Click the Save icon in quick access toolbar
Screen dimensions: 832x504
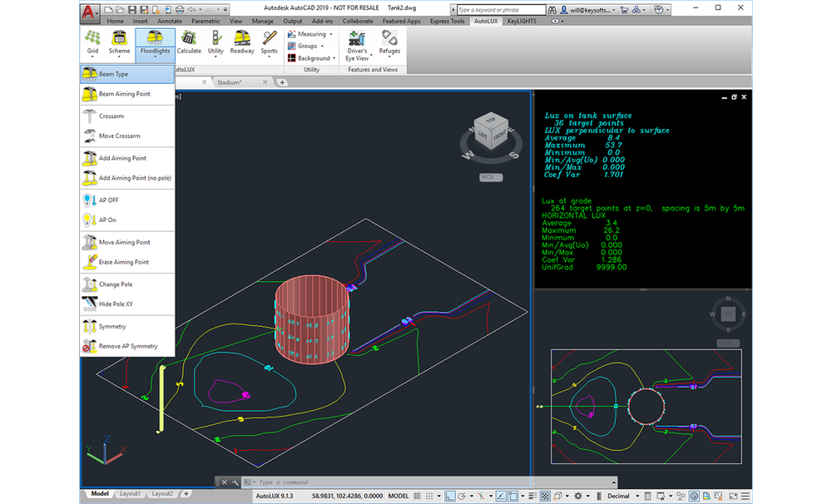[132, 9]
